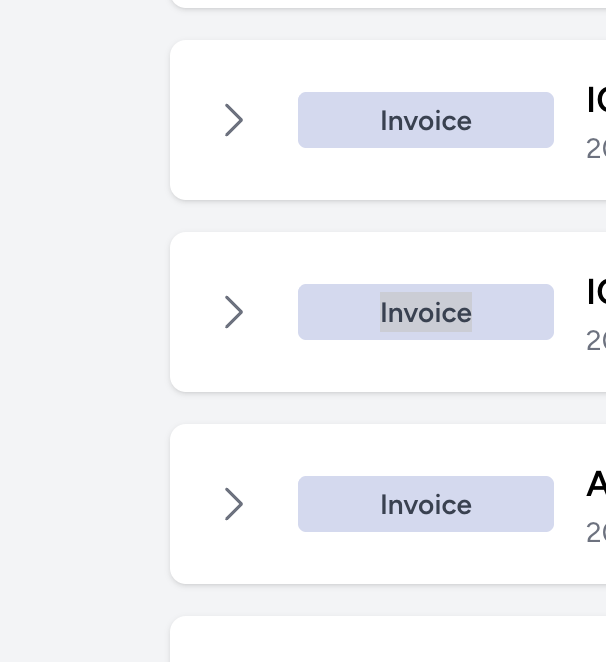This screenshot has width=606, height=662.
Task: Click the Invoice badge in the third card
Action: [426, 504]
